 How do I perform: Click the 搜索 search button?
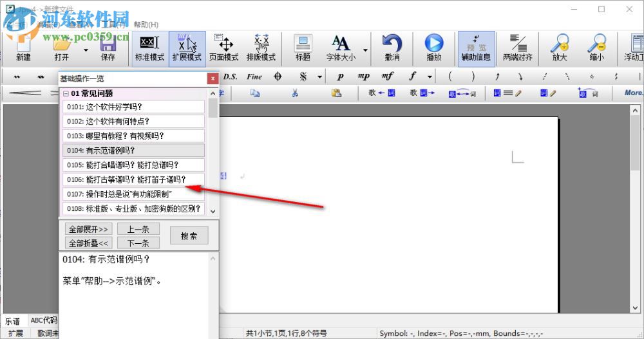(x=189, y=235)
